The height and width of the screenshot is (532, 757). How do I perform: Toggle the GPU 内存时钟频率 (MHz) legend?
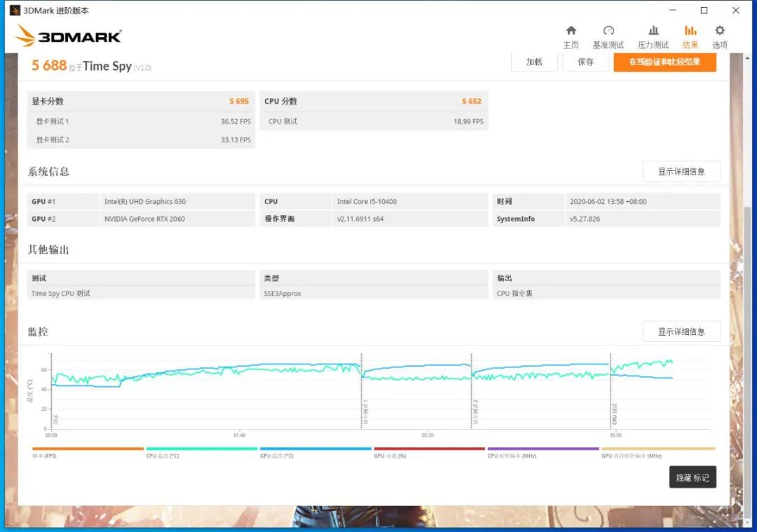click(657, 452)
